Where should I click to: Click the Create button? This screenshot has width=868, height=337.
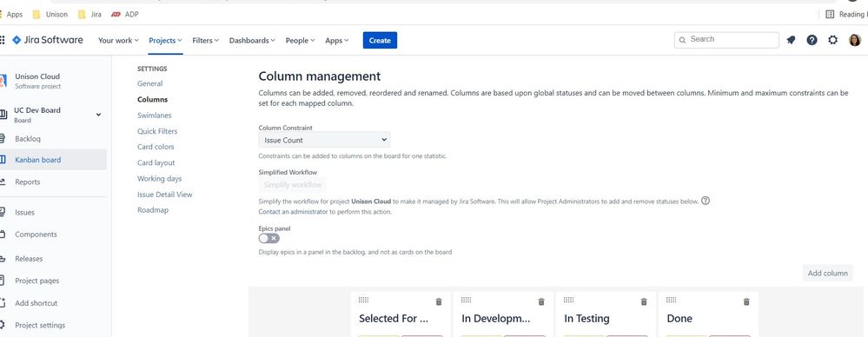[380, 41]
